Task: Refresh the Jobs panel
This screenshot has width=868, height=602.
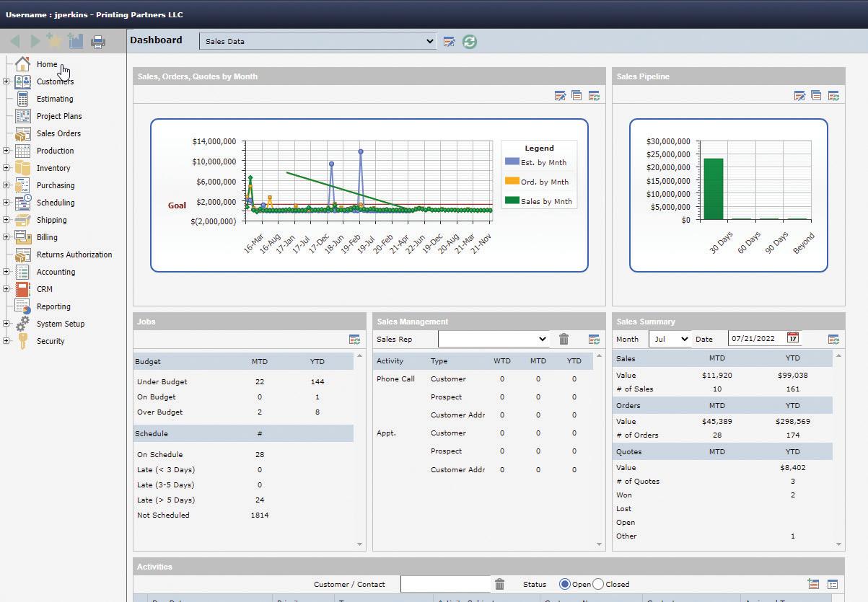Action: point(354,339)
